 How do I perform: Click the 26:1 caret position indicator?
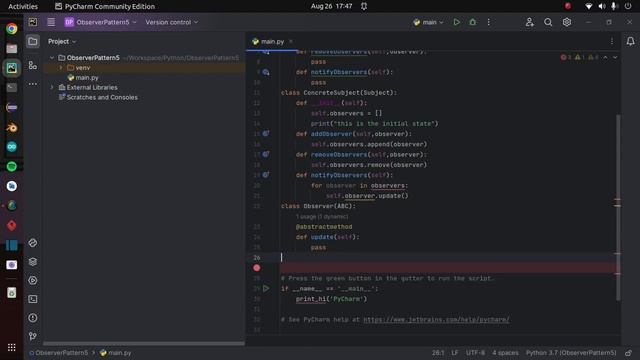438,353
